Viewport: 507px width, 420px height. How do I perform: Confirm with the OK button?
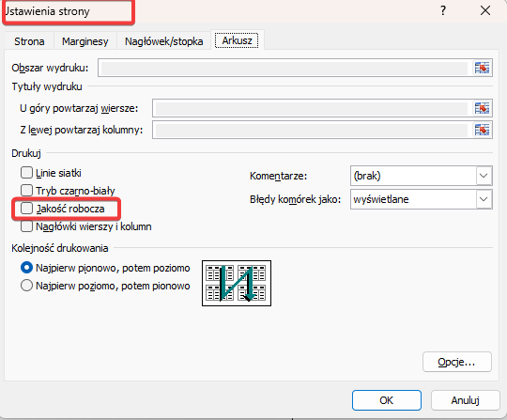coord(387,400)
